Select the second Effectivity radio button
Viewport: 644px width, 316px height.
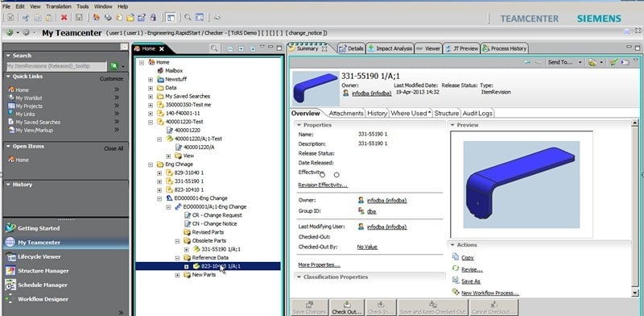click(x=336, y=175)
